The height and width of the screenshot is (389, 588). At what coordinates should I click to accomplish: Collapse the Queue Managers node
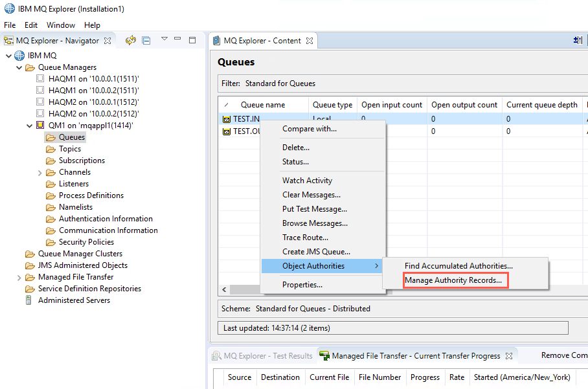point(19,68)
